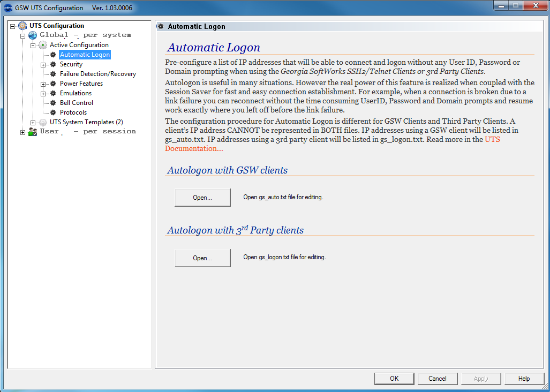Select UTS System Templates (2) label
Screen dimensions: 550x392
86,122
